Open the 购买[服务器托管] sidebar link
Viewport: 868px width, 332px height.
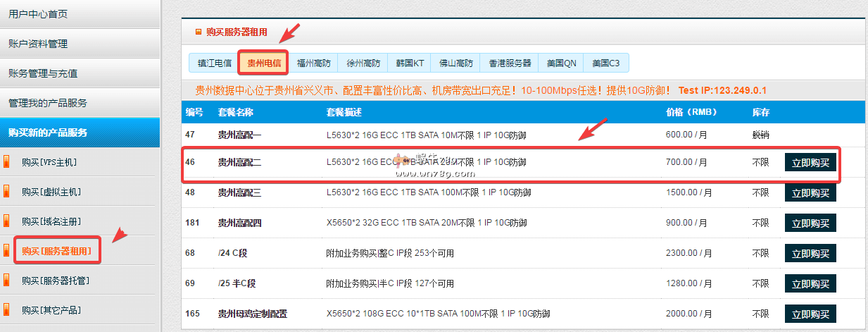click(56, 281)
